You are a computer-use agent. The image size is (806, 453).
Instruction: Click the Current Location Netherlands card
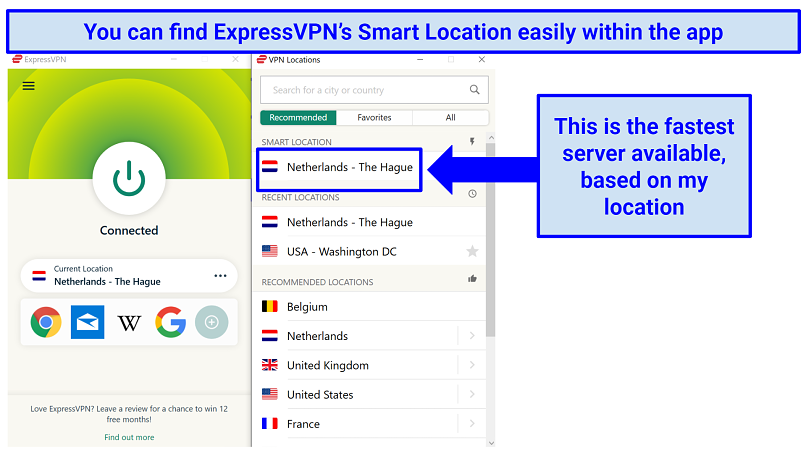click(x=129, y=276)
